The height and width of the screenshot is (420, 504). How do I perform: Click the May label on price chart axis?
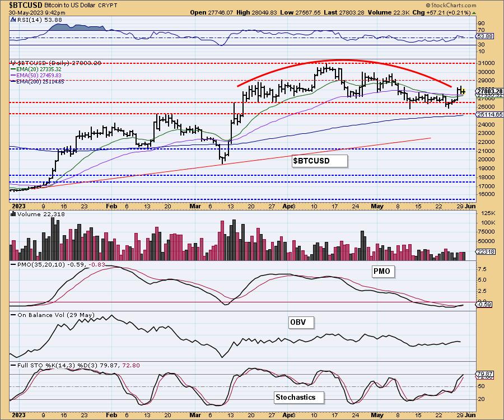pos(377,206)
